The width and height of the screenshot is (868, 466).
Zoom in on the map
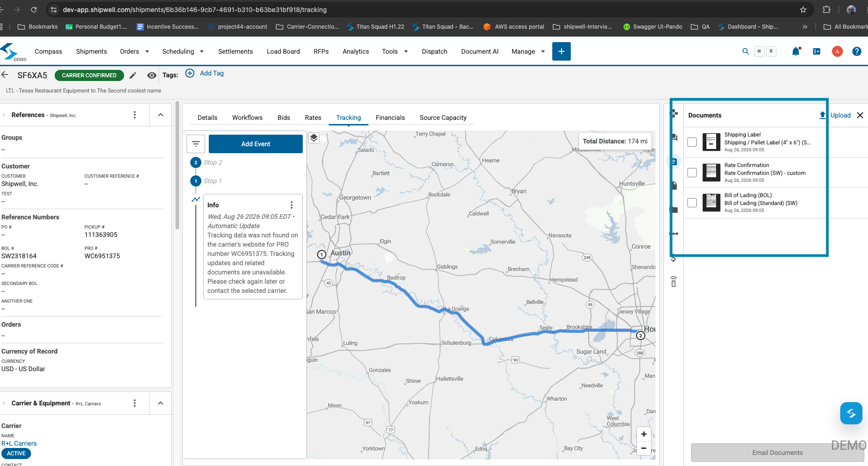tap(643, 434)
